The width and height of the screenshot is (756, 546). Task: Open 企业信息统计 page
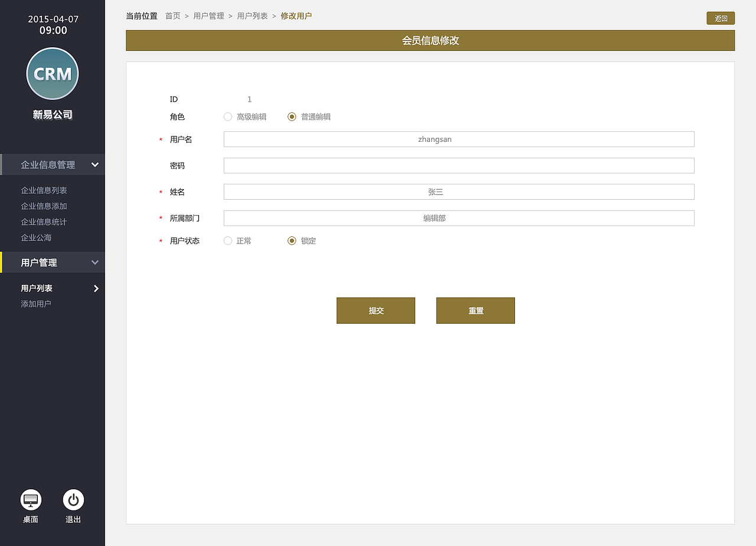(x=44, y=222)
